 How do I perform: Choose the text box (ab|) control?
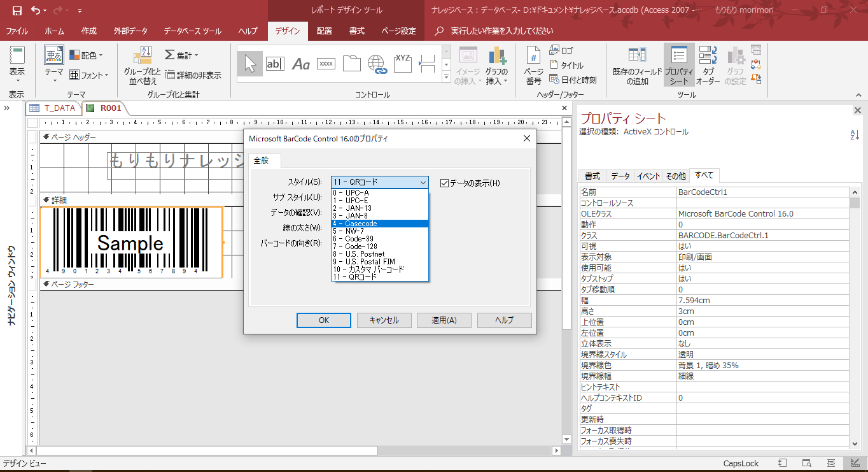click(x=275, y=64)
